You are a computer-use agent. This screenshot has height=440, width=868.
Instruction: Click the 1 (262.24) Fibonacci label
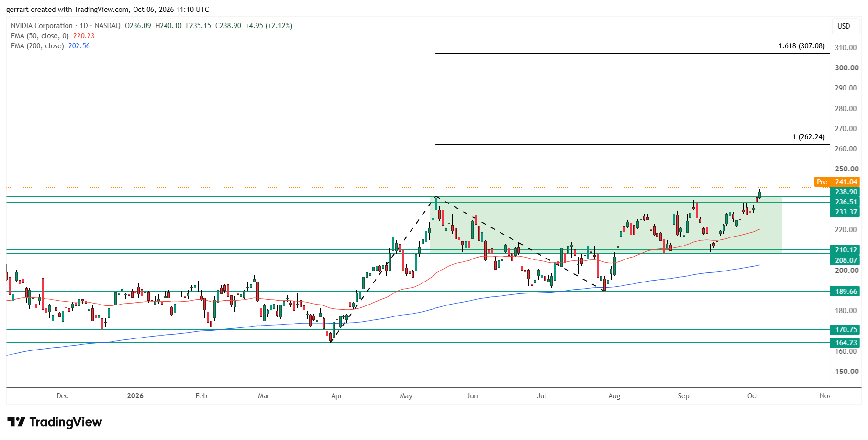[809, 137]
